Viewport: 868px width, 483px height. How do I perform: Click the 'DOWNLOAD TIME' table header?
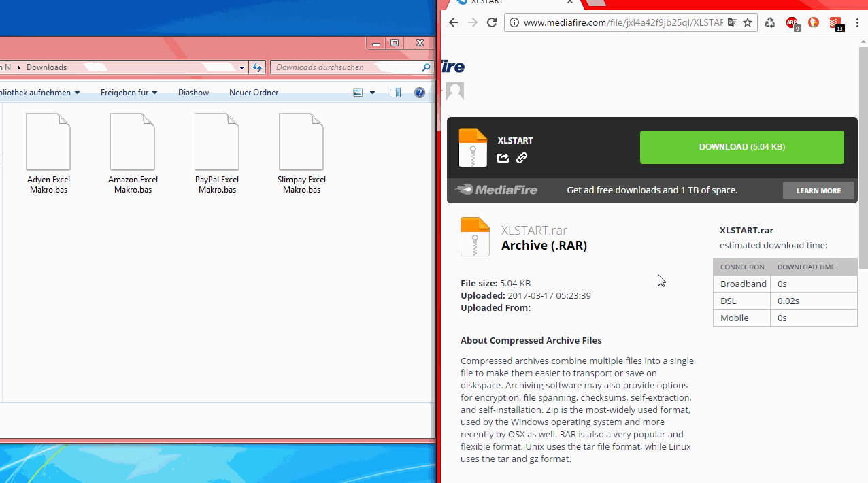(814, 267)
